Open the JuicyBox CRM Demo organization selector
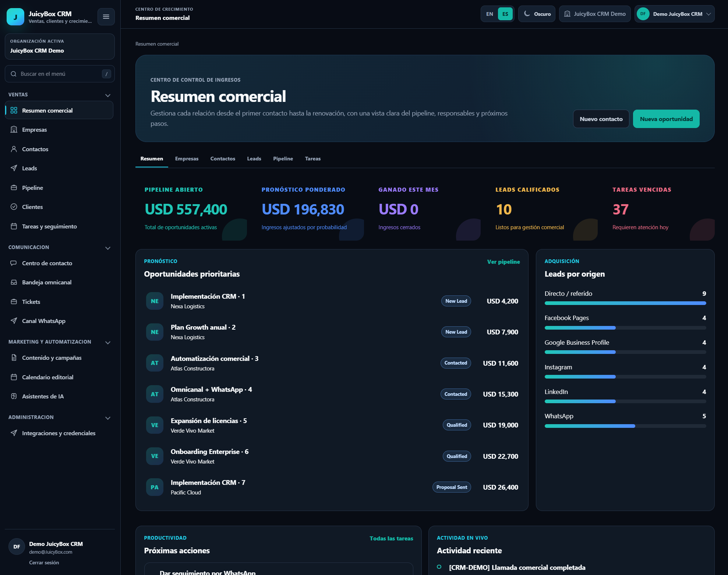 click(x=595, y=14)
